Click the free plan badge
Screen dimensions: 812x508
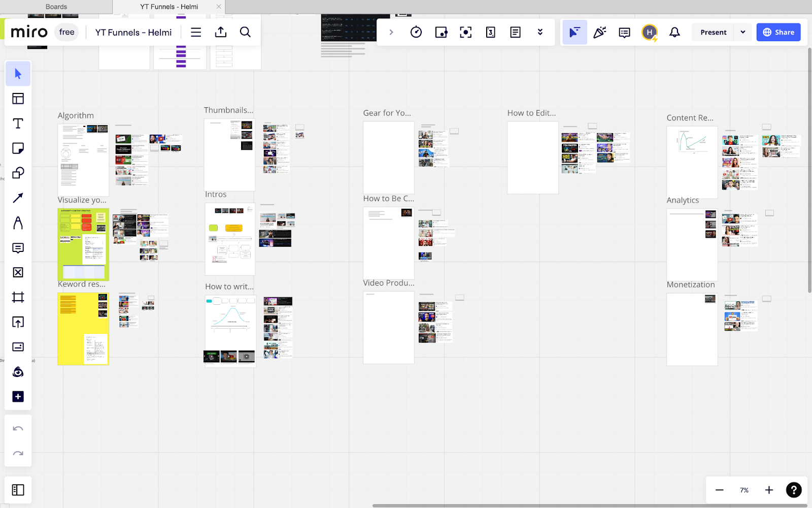[x=66, y=33]
